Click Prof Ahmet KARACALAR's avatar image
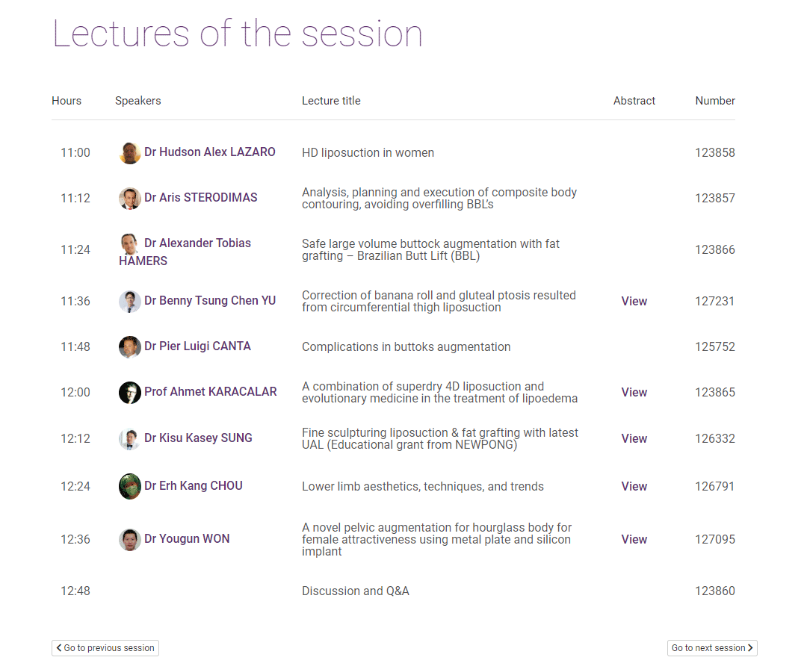 click(130, 392)
